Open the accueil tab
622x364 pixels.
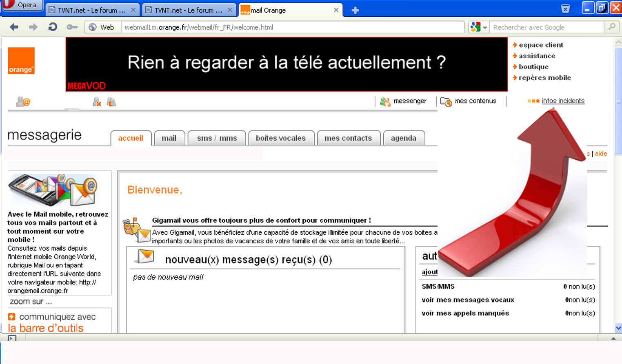pos(131,138)
